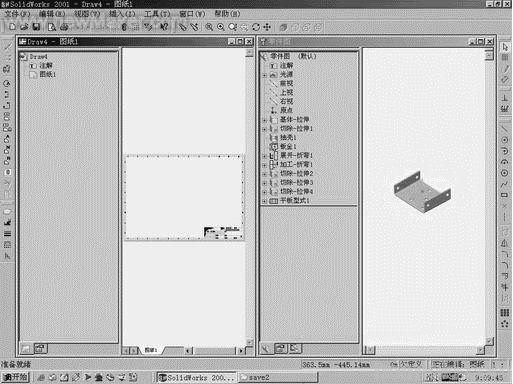Screen dimensions: 513x384
Task: Select the Zoom to Area magnifier icon
Action: (x=221, y=27)
